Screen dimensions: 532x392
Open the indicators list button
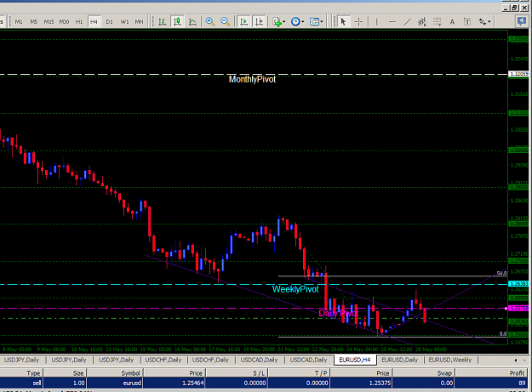point(279,22)
